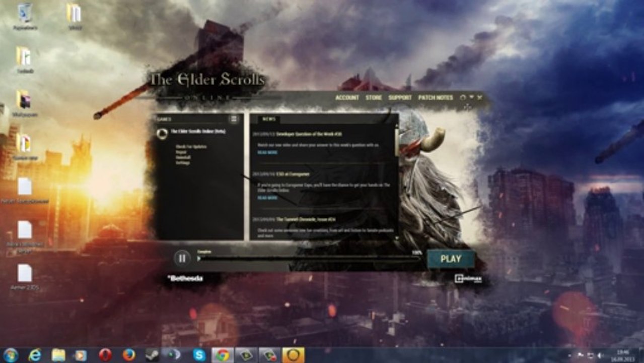Click the PLAY button
Image resolution: width=644 pixels, height=363 pixels.
451,259
